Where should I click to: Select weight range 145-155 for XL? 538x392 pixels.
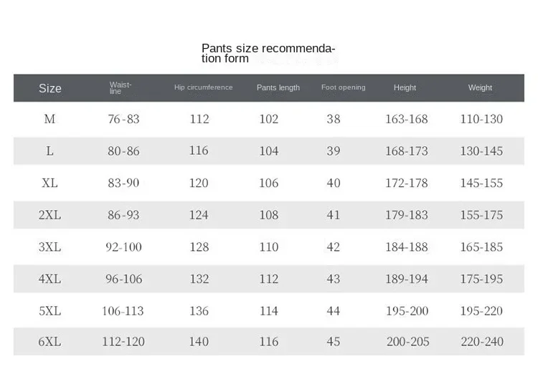481,183
